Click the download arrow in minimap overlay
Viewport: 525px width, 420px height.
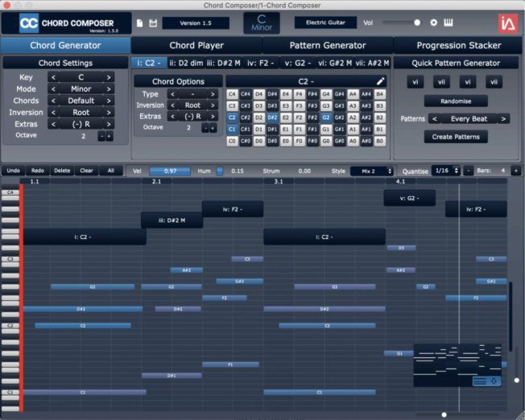tap(494, 381)
